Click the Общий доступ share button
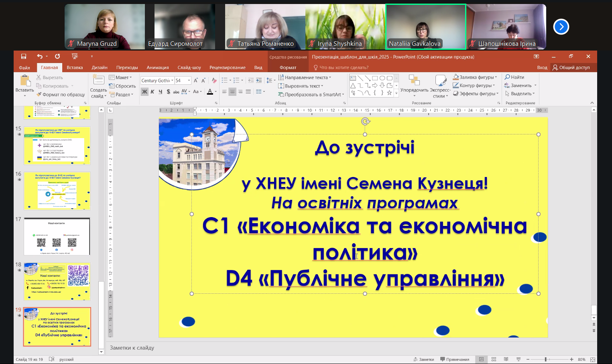The width and height of the screenshot is (612, 364). (x=571, y=67)
